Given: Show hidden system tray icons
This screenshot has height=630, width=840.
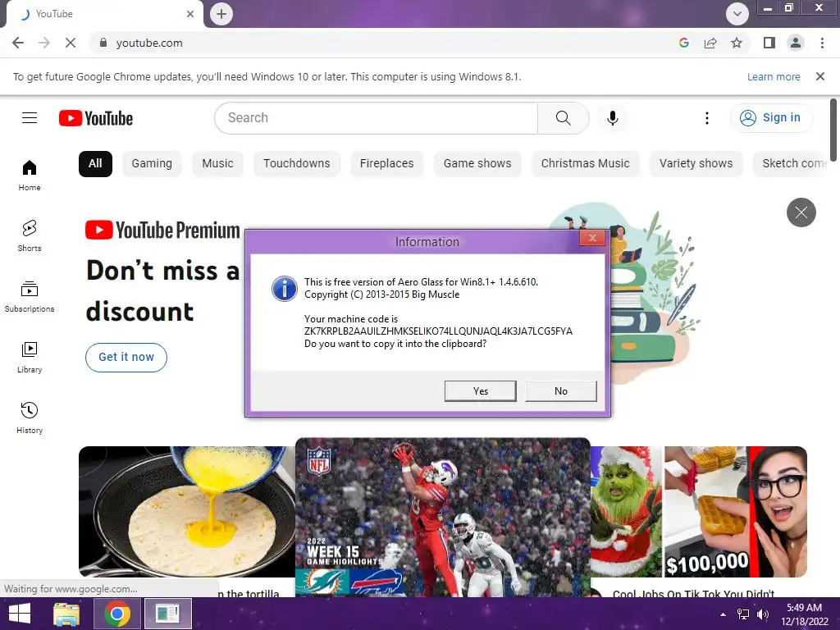Looking at the screenshot, I should (723, 614).
